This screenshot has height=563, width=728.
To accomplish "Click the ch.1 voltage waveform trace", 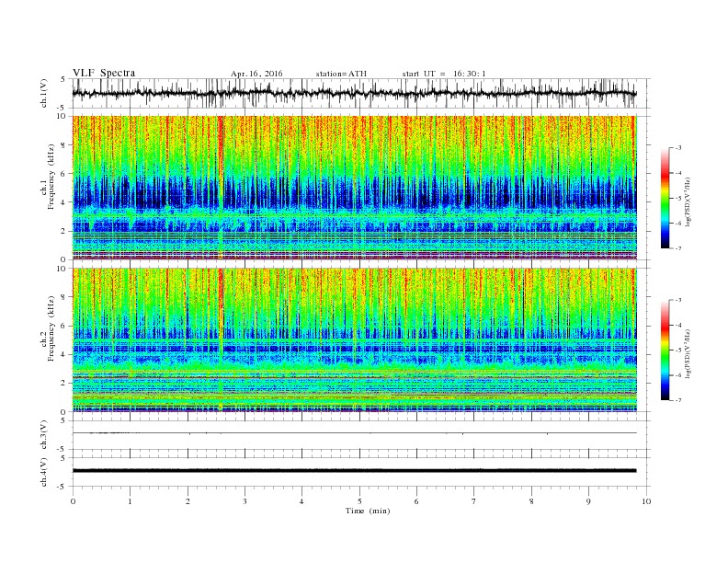I will 354,93.
